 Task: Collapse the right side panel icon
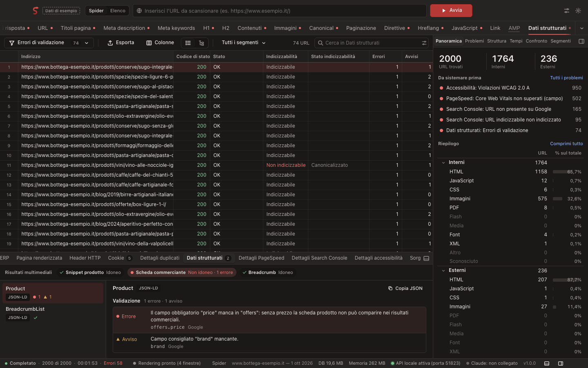tap(581, 41)
